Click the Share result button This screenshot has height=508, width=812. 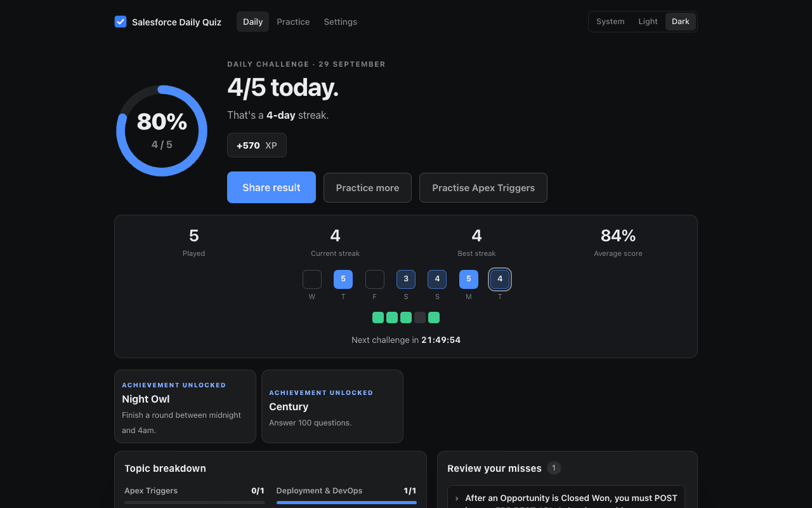pyautogui.click(x=272, y=187)
